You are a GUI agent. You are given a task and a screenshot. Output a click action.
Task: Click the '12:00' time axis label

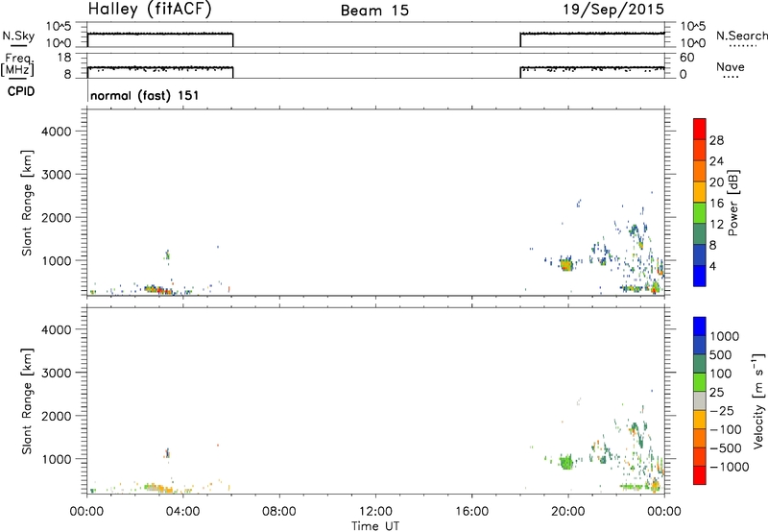pyautogui.click(x=375, y=512)
